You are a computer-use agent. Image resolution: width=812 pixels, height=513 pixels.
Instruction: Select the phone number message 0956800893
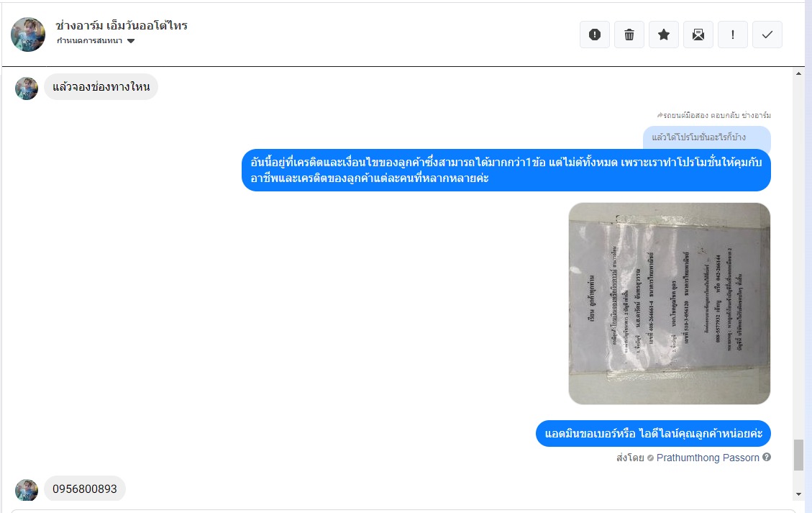(85, 489)
